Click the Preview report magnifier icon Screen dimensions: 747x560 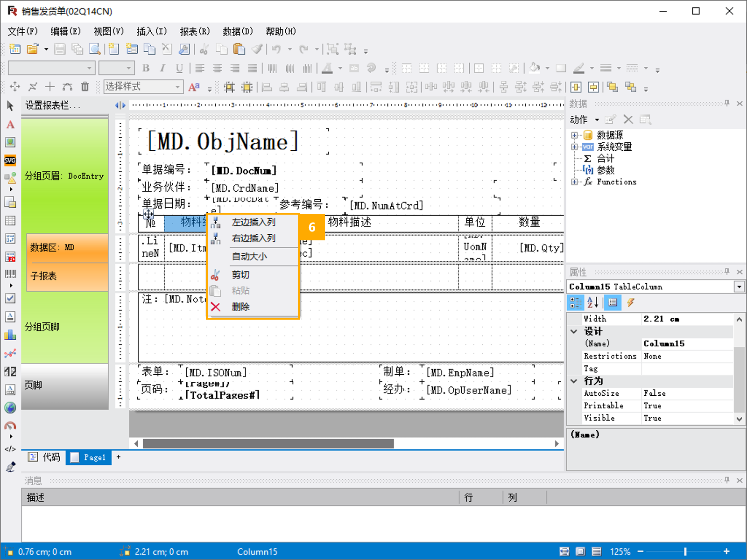point(95,49)
